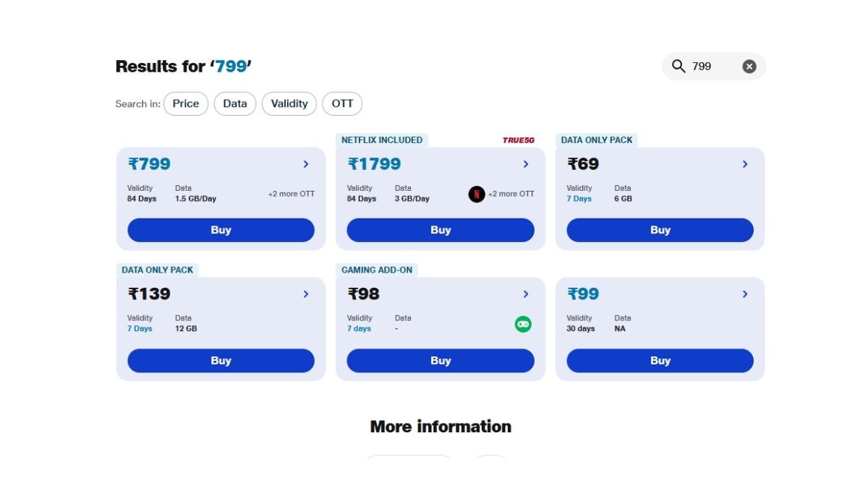Click '+2 more OTT' on ₹799 plan
This screenshot has width=868, height=488.
coord(292,194)
